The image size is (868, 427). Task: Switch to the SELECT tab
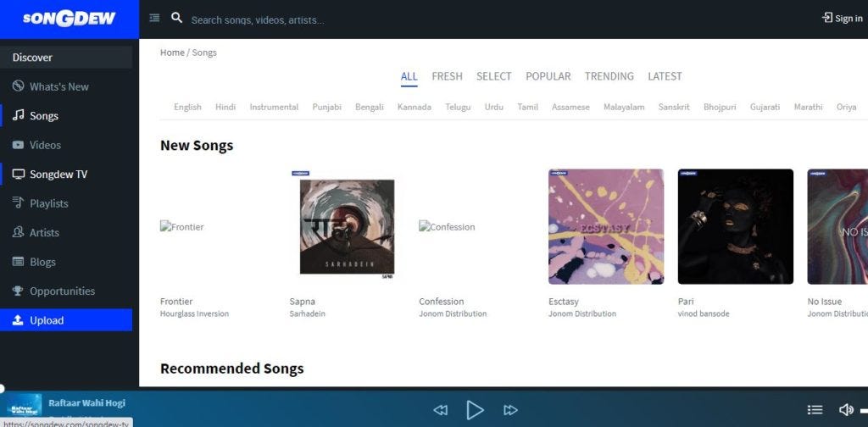(x=494, y=76)
